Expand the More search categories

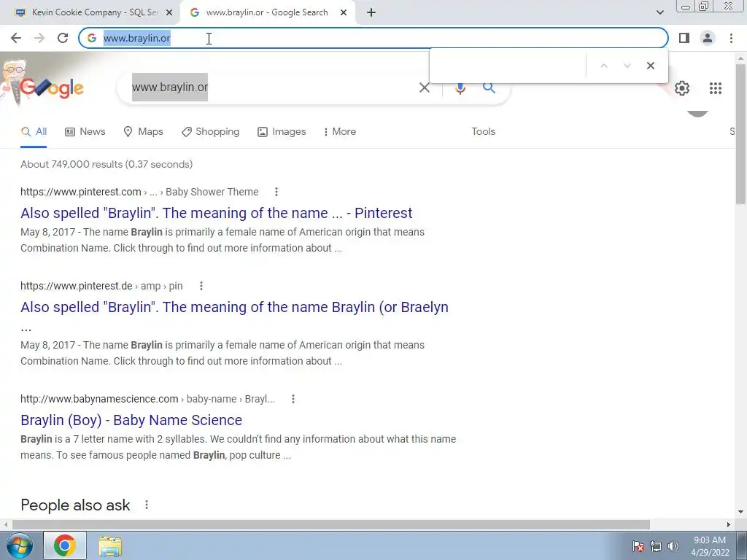coord(340,132)
